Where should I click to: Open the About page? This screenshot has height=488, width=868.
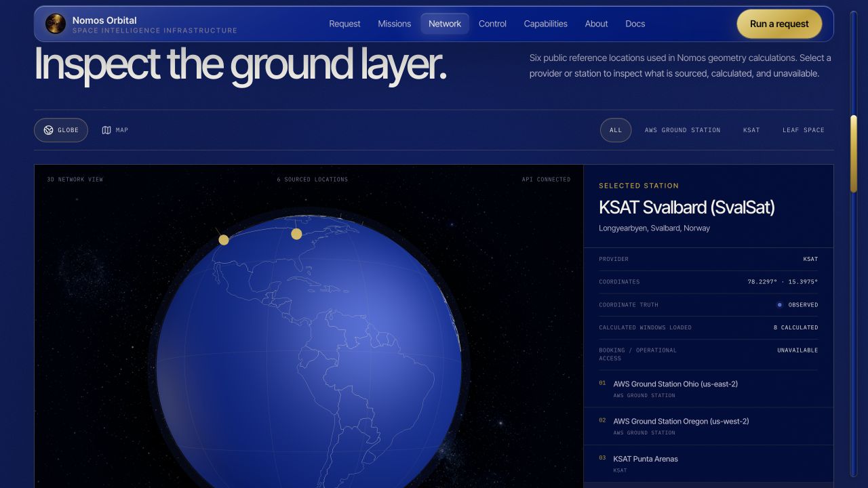[x=597, y=24]
